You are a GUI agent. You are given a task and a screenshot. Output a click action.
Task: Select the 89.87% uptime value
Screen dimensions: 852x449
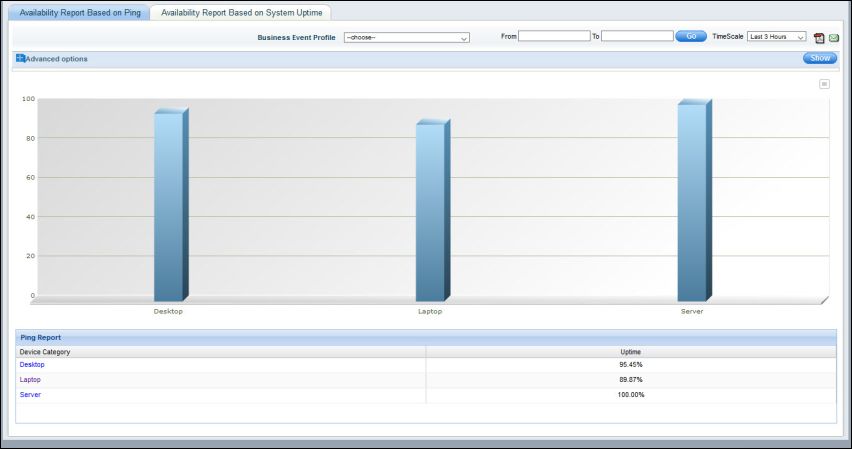[x=630, y=379]
